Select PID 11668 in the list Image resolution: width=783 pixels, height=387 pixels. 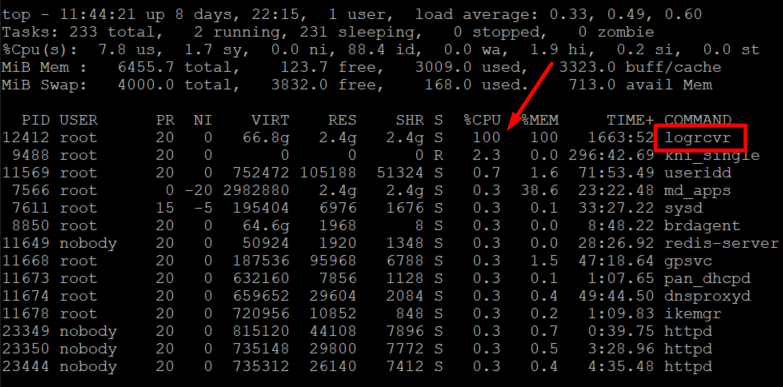point(26,262)
